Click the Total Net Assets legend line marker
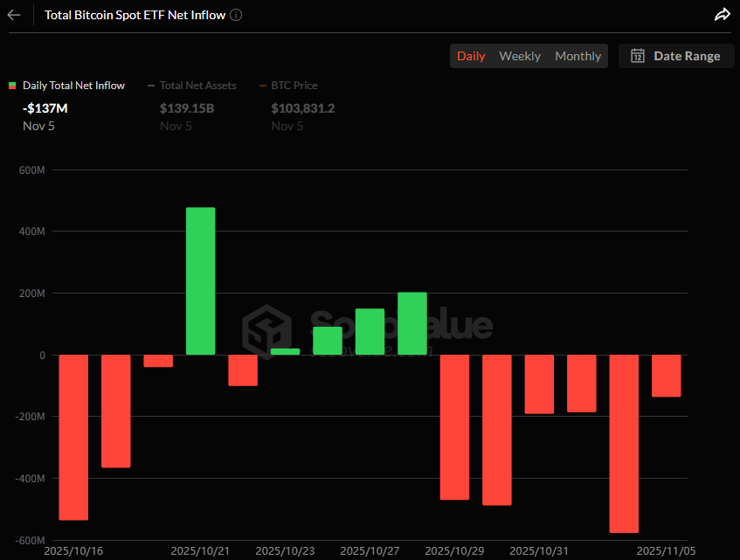This screenshot has width=740, height=560. (151, 86)
